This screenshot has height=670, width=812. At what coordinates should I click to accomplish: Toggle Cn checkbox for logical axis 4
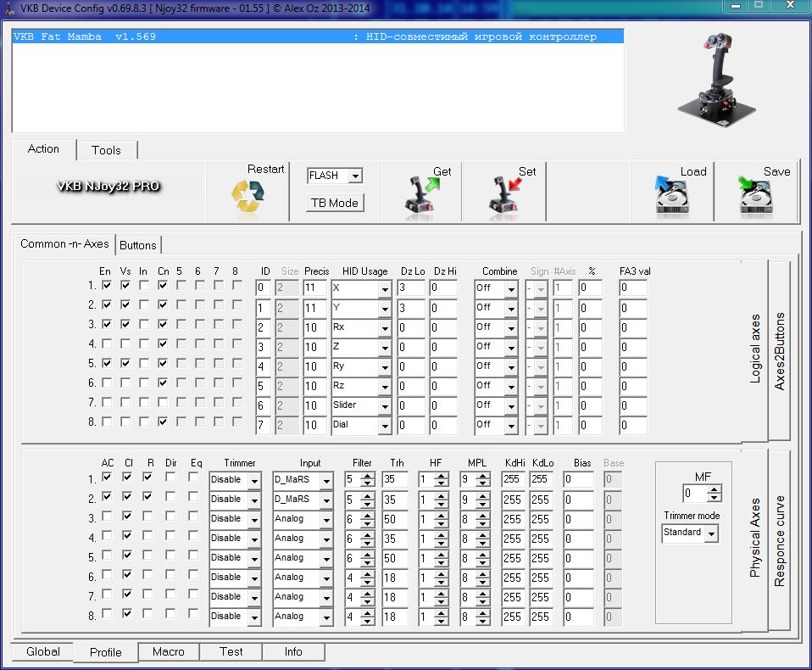click(x=163, y=343)
